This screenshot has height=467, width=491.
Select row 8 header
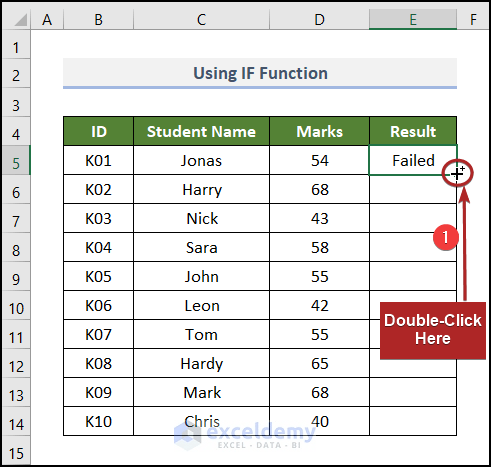[16, 247]
